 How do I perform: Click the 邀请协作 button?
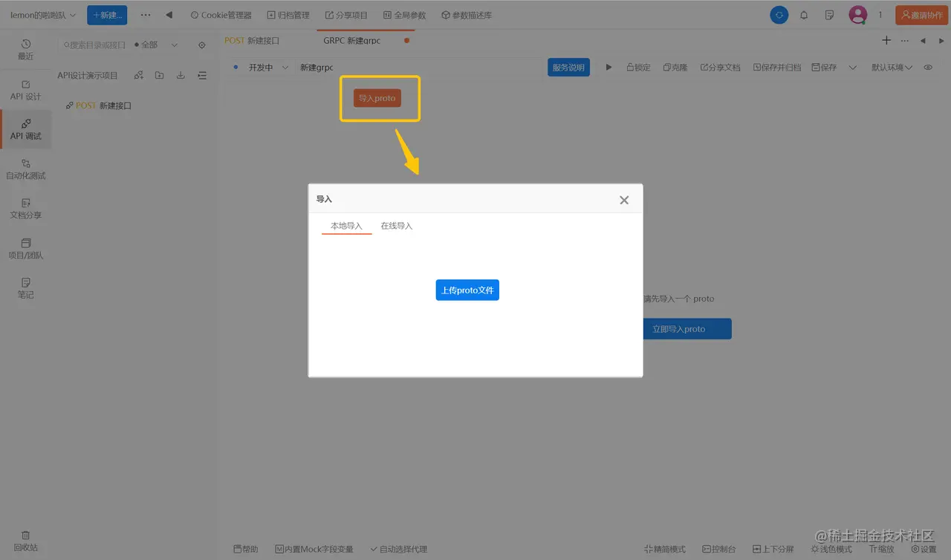click(x=919, y=14)
